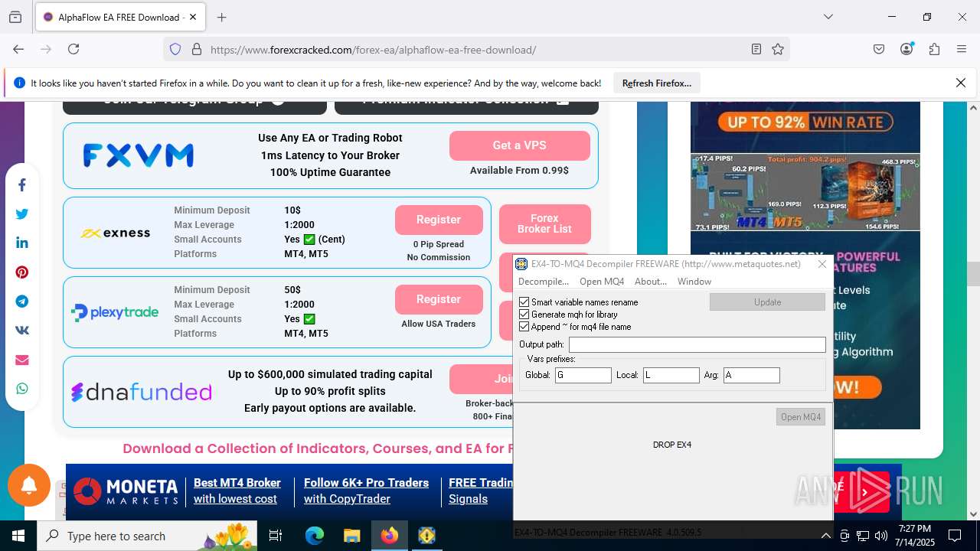Open Task View on taskbar

[276, 536]
